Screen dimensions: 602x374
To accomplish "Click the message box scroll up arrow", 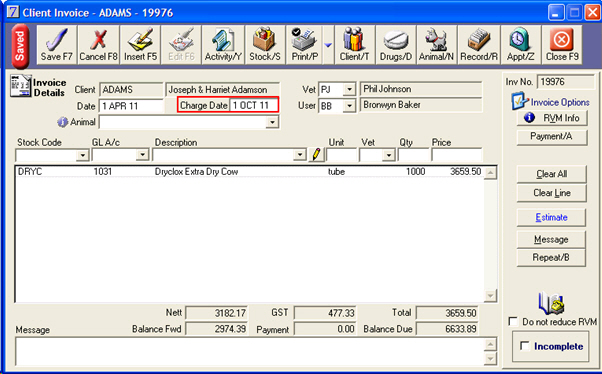I will pos(490,344).
